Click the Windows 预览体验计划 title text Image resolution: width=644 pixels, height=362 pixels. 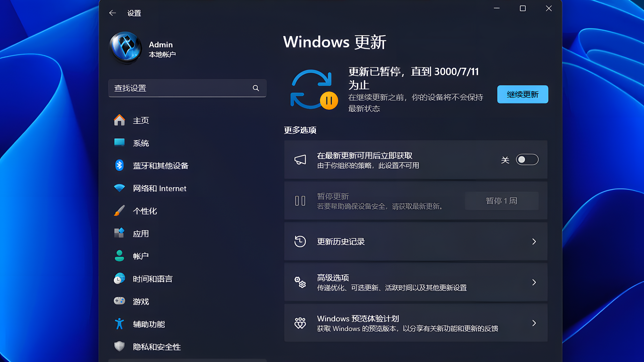pos(358,318)
